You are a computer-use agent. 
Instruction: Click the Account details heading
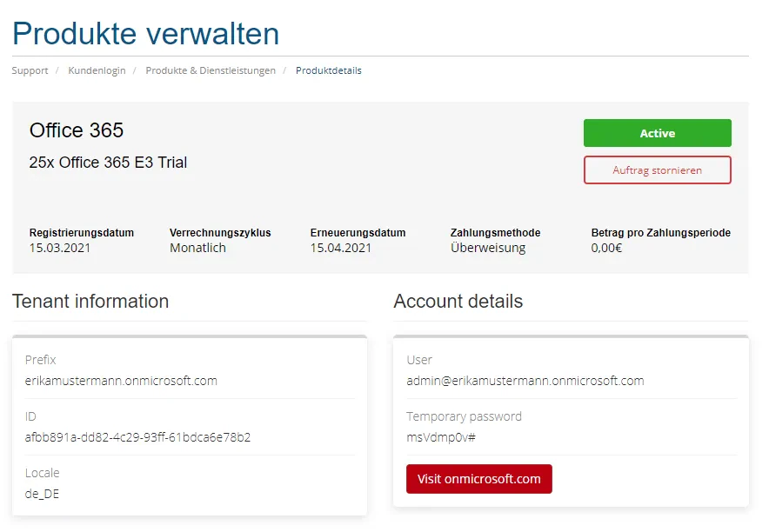[x=458, y=302]
